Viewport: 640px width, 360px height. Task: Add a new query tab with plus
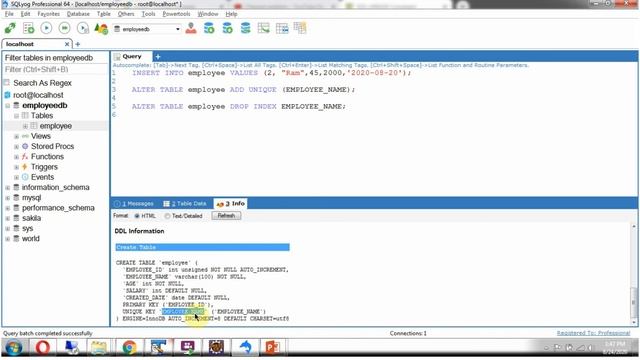point(158,57)
